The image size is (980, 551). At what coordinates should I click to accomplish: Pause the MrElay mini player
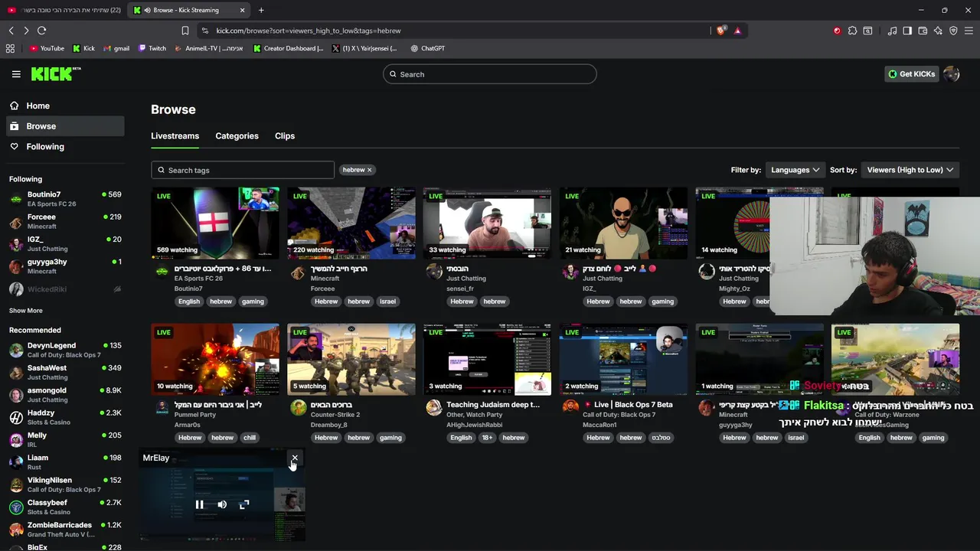point(199,504)
